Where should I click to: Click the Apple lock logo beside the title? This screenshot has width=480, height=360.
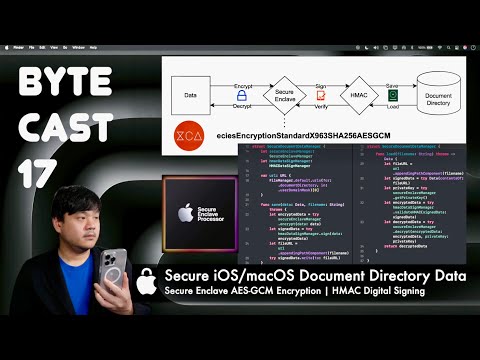tap(147, 281)
